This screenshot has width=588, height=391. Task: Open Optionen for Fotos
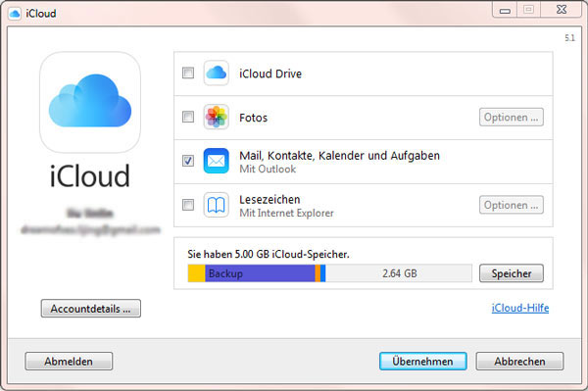pos(512,117)
